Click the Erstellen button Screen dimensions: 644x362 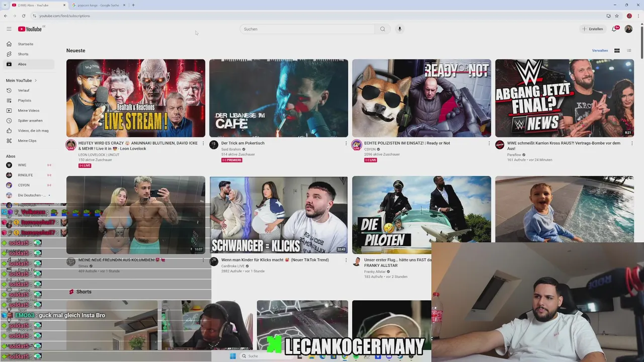click(593, 29)
